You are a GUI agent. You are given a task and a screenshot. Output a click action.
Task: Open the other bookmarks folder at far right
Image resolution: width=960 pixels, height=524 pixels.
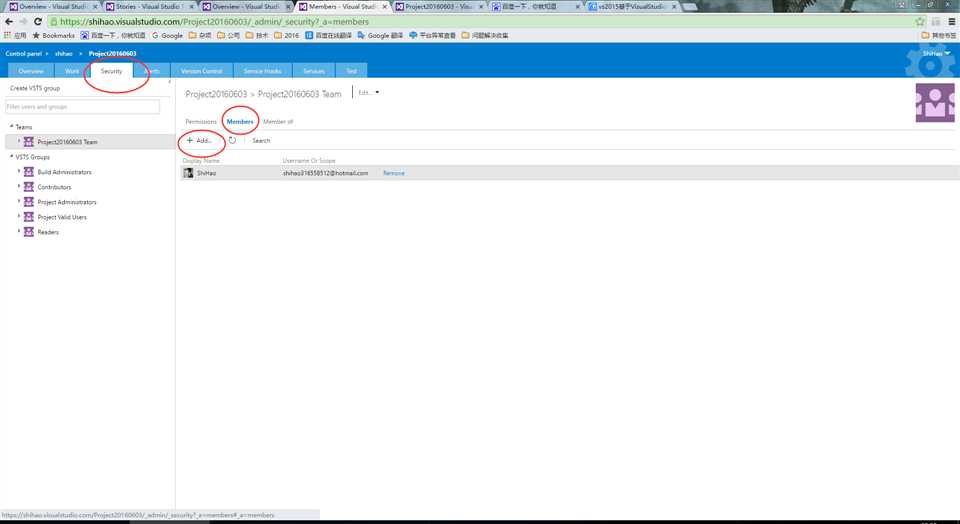[939, 36]
